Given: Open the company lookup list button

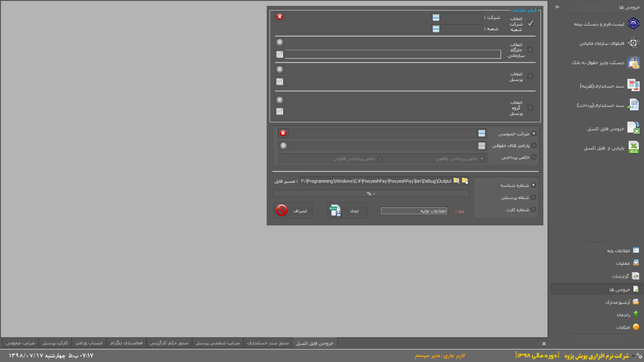Looking at the screenshot, I should point(436,17).
